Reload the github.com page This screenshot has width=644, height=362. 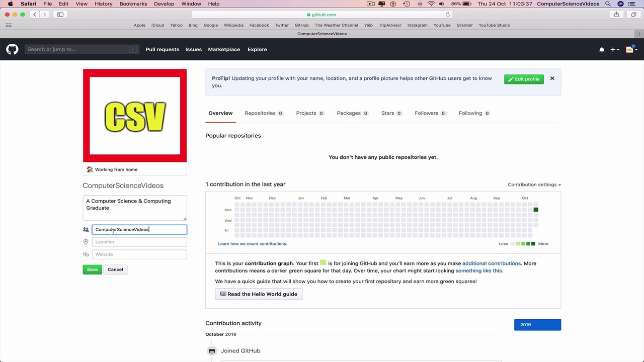click(448, 15)
